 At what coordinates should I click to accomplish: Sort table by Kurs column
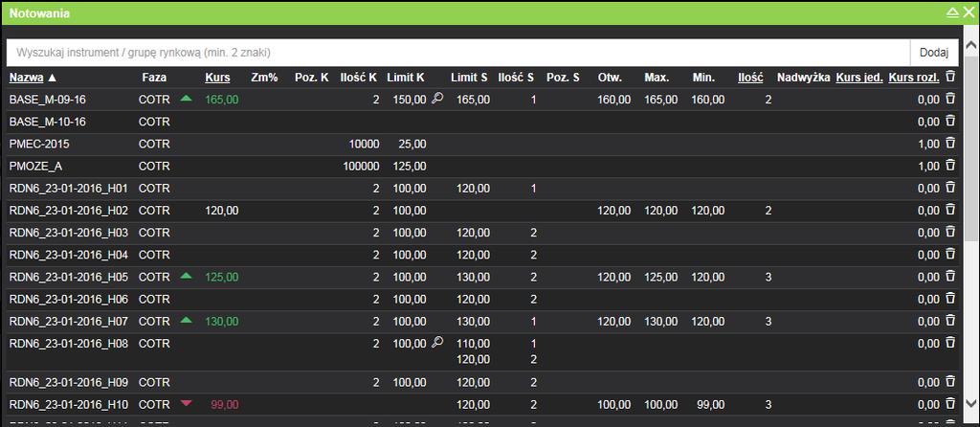click(x=217, y=78)
